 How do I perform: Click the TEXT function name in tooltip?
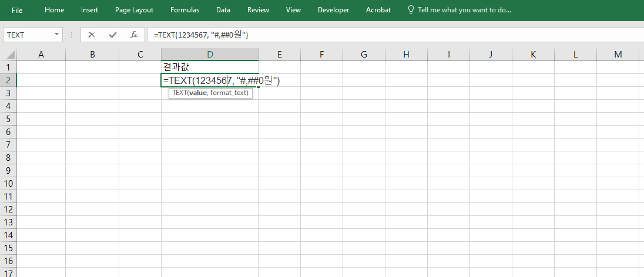point(179,93)
